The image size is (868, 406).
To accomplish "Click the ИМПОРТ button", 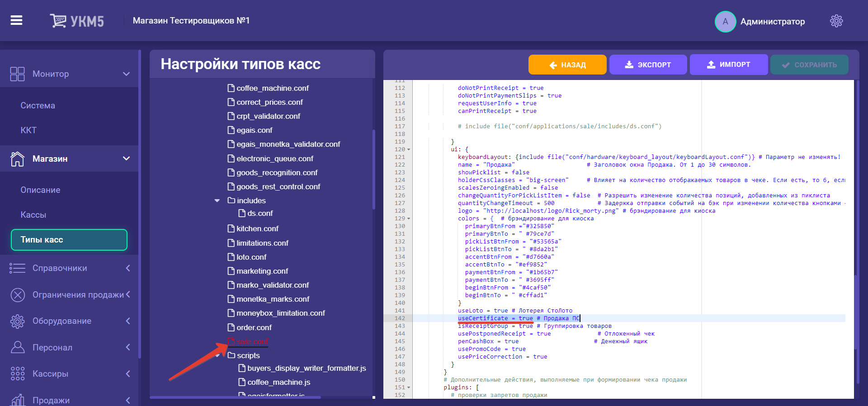I will coord(729,65).
